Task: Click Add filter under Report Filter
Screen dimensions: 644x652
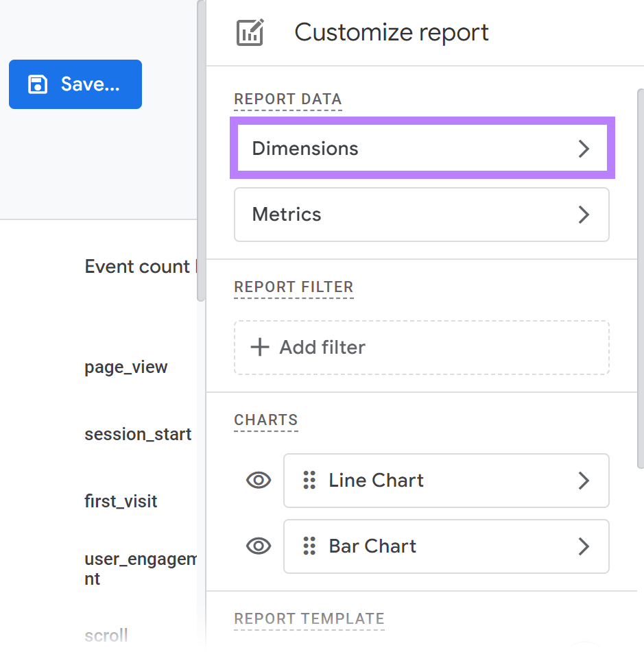Action: tap(421, 347)
